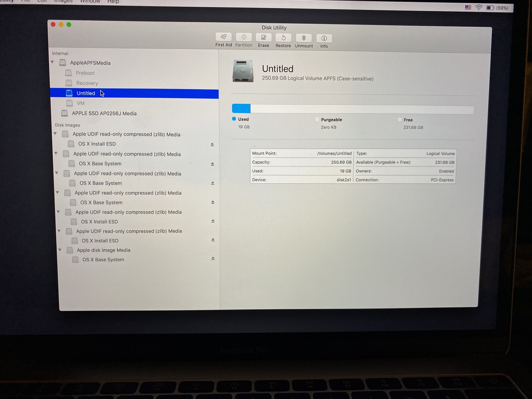532x399 pixels.
Task: Click the Free value 231.68 GB under the bar
Action: coord(413,127)
